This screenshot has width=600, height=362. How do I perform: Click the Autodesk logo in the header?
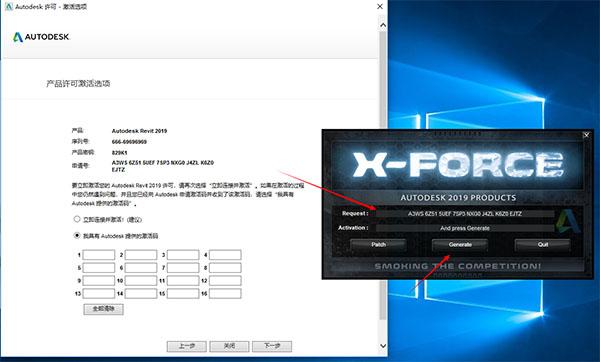coord(41,37)
